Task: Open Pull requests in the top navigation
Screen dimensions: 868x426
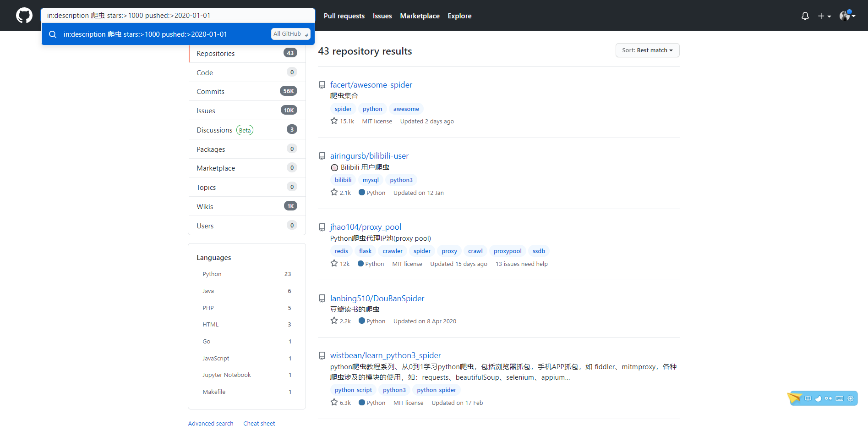Action: click(344, 16)
